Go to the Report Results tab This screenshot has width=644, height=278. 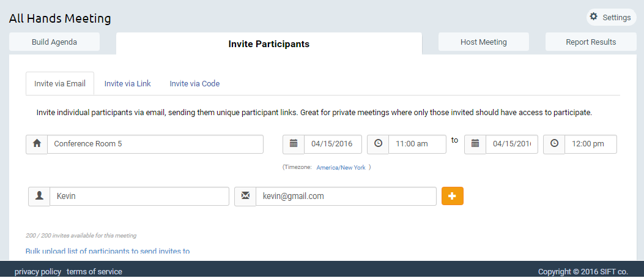pos(590,42)
